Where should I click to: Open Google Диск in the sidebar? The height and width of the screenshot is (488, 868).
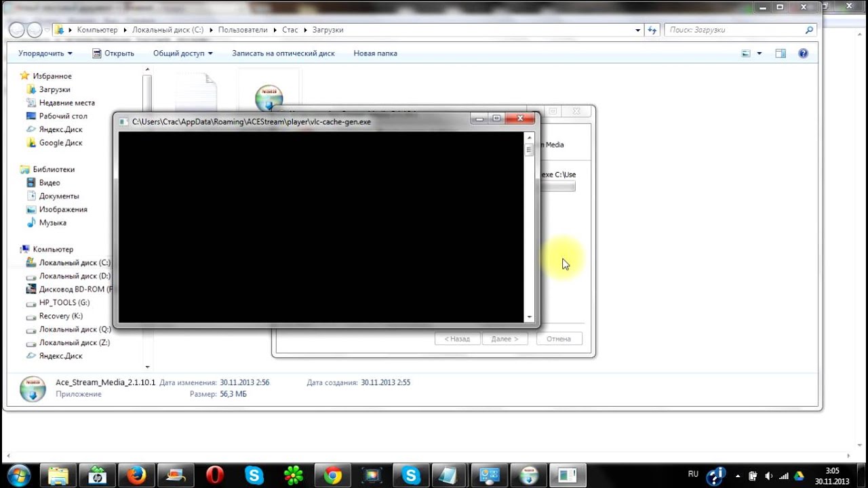60,143
